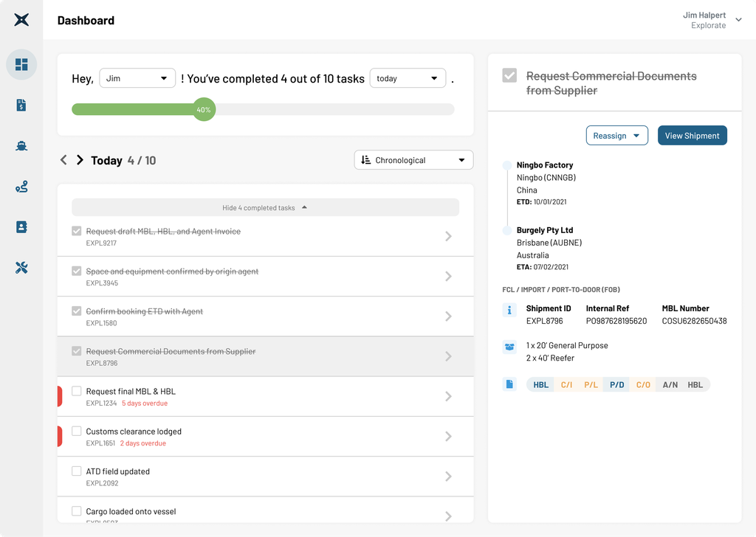The height and width of the screenshot is (537, 756).
Task: Collapse Hide 4 completed tasks
Action: pyautogui.click(x=265, y=207)
